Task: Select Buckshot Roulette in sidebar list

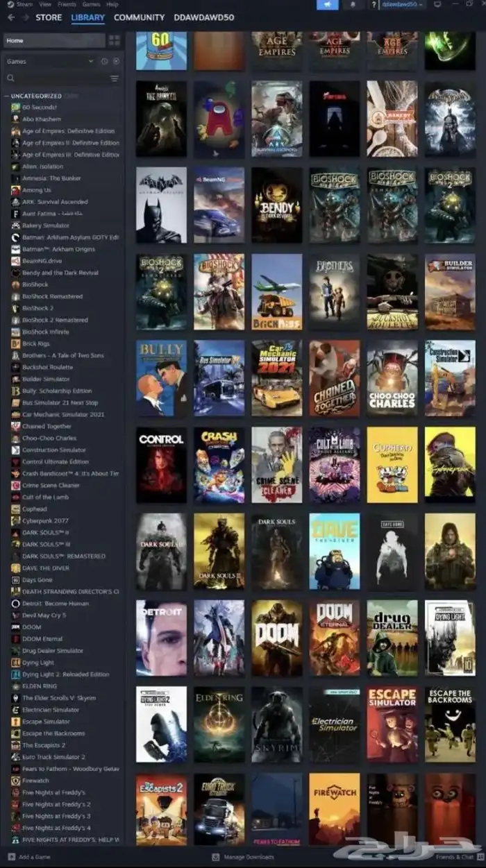Action: (47, 367)
